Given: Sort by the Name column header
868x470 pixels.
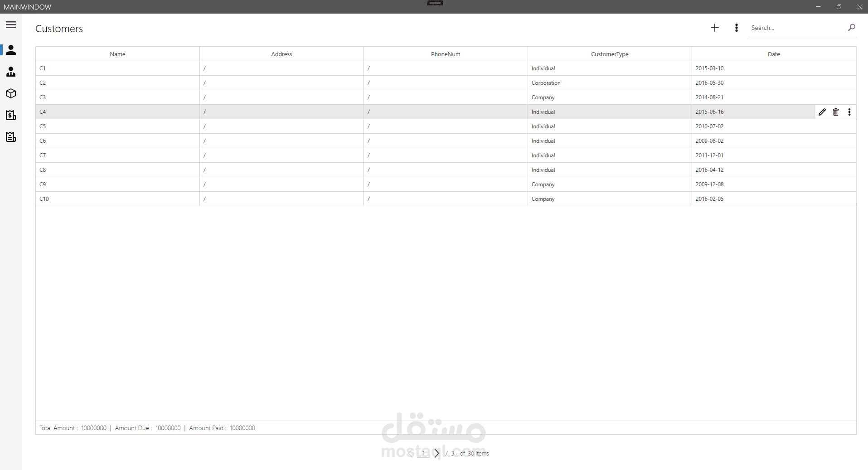Looking at the screenshot, I should pyautogui.click(x=117, y=54).
